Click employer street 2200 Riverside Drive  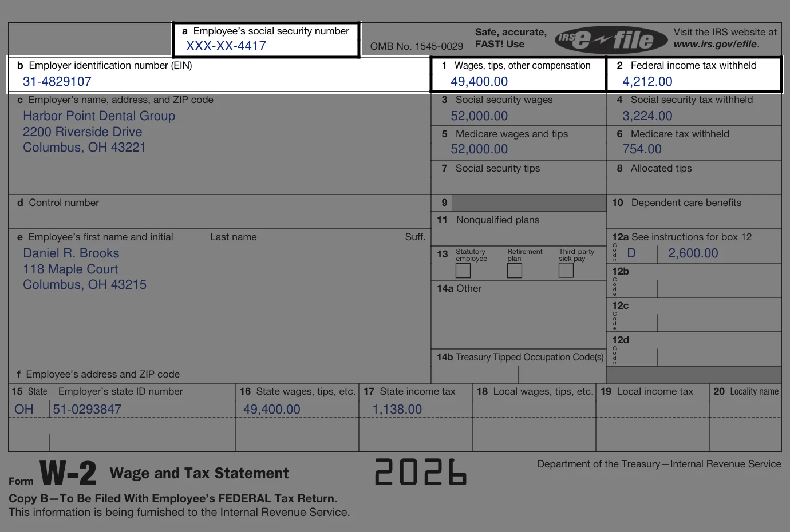tap(82, 132)
